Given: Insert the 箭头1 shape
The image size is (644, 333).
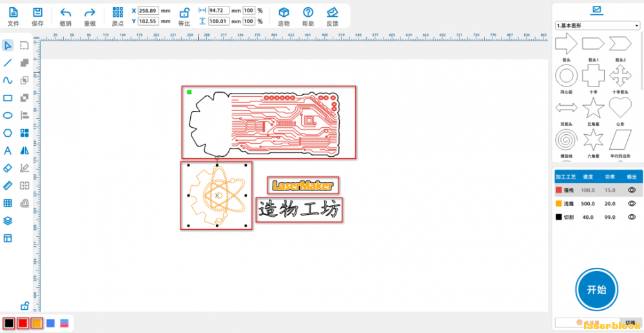Looking at the screenshot, I should tap(593, 43).
